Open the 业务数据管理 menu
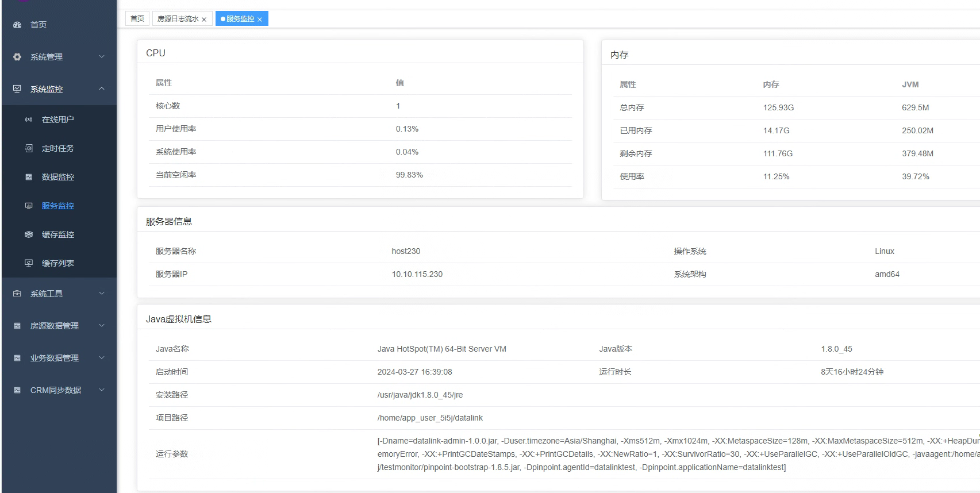Image resolution: width=980 pixels, height=493 pixels. click(x=59, y=358)
